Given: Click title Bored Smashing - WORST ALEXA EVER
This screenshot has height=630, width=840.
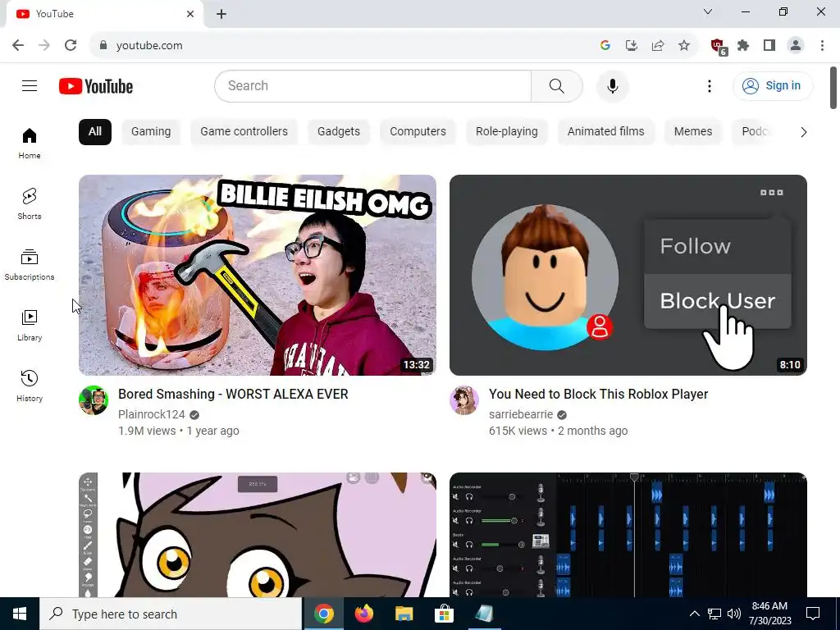Looking at the screenshot, I should 233,395.
